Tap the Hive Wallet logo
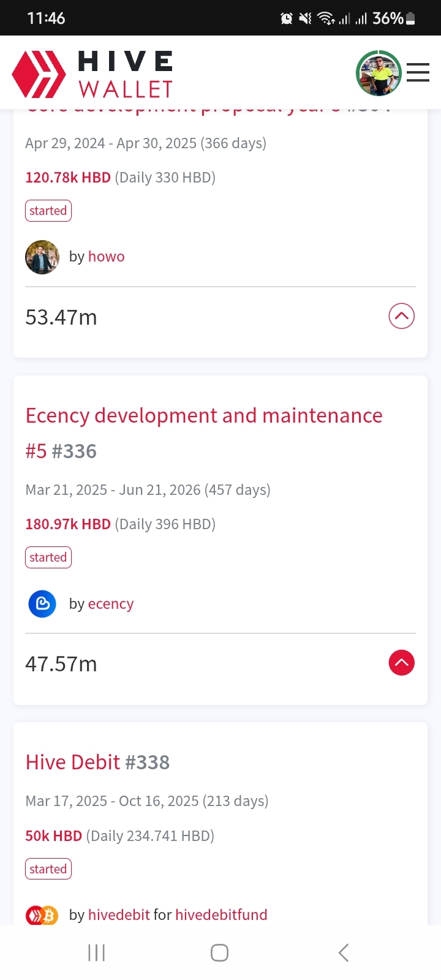Screen dimensions: 441x980 (92, 74)
